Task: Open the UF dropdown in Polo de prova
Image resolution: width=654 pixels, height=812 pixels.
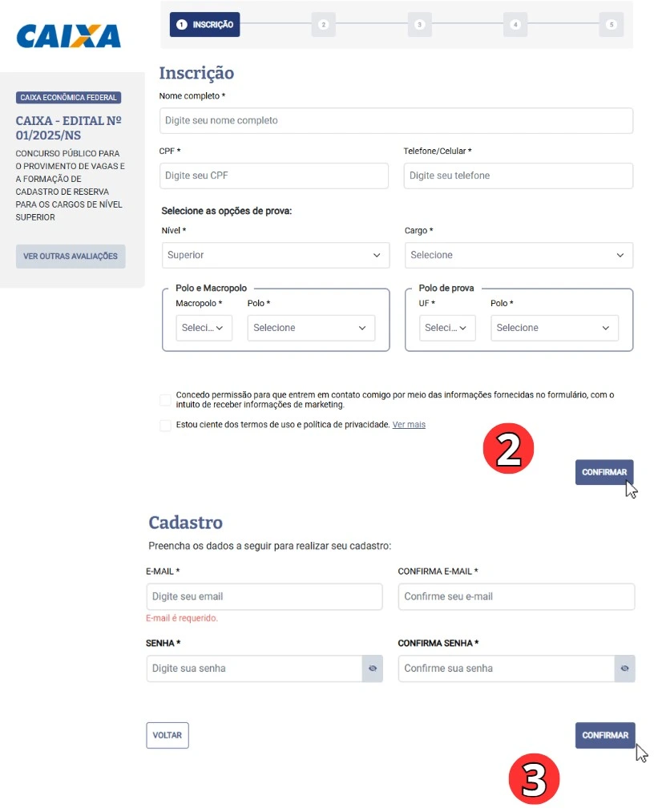Action: pos(446,327)
